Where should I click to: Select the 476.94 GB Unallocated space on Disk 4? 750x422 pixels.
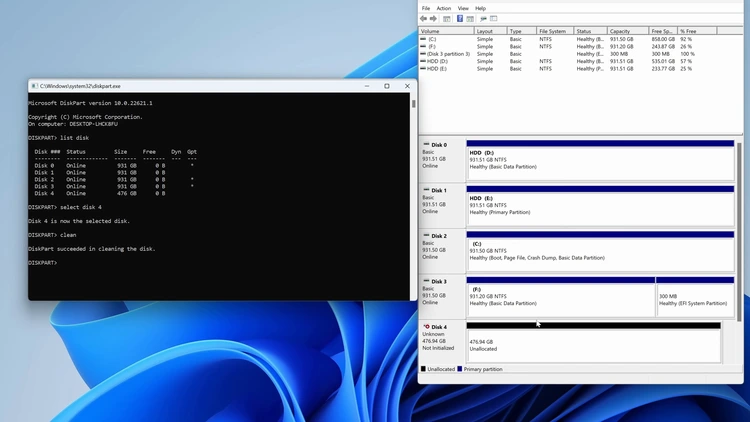[x=593, y=343]
